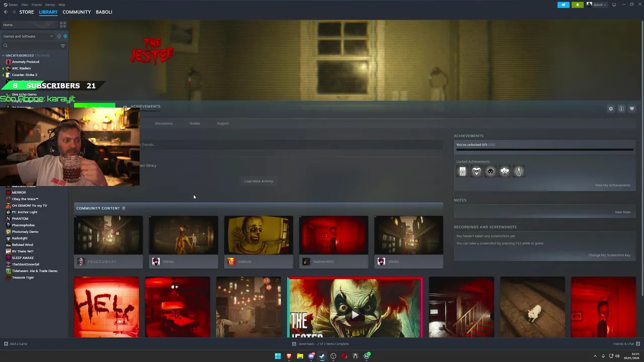Select OH DEMON! Fix my TV
The image size is (644, 362).
coord(29,206)
